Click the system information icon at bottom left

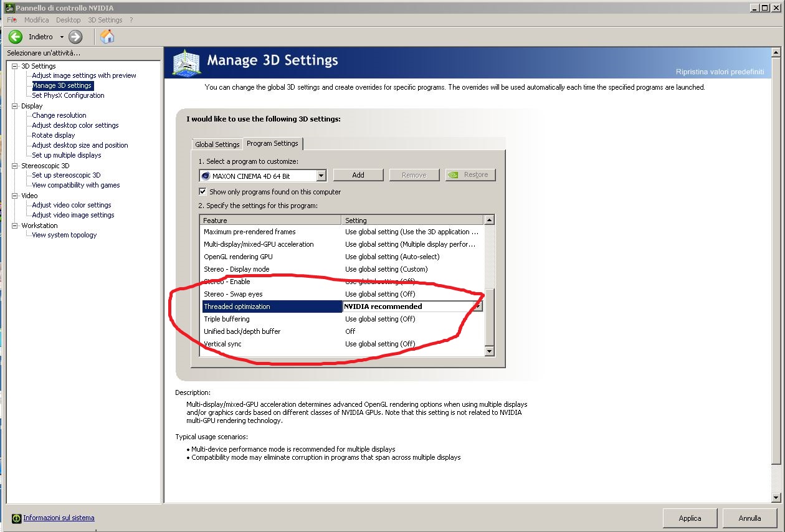pyautogui.click(x=16, y=518)
